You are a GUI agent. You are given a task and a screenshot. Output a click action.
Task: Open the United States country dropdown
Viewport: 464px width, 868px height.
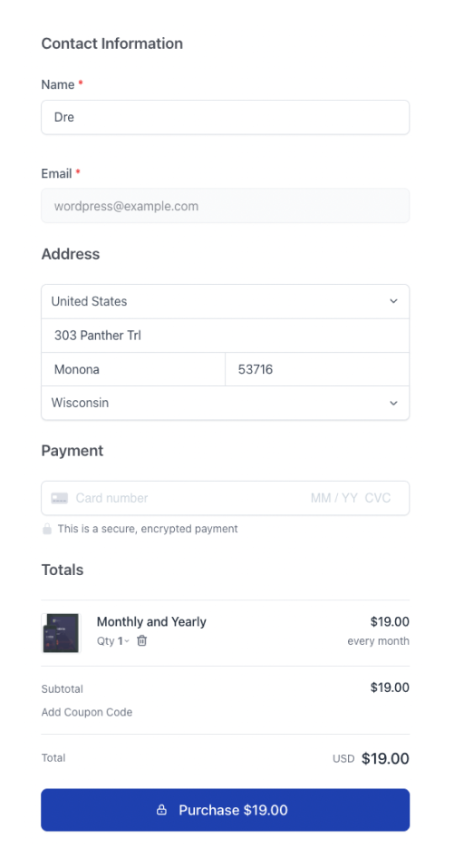(x=225, y=302)
